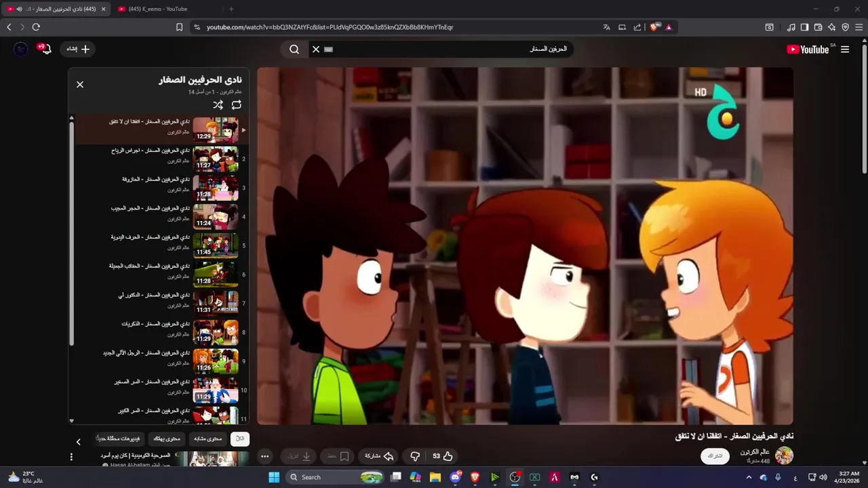This screenshot has height=488, width=868.
Task: Open File Explorer from taskbar
Action: click(x=435, y=477)
